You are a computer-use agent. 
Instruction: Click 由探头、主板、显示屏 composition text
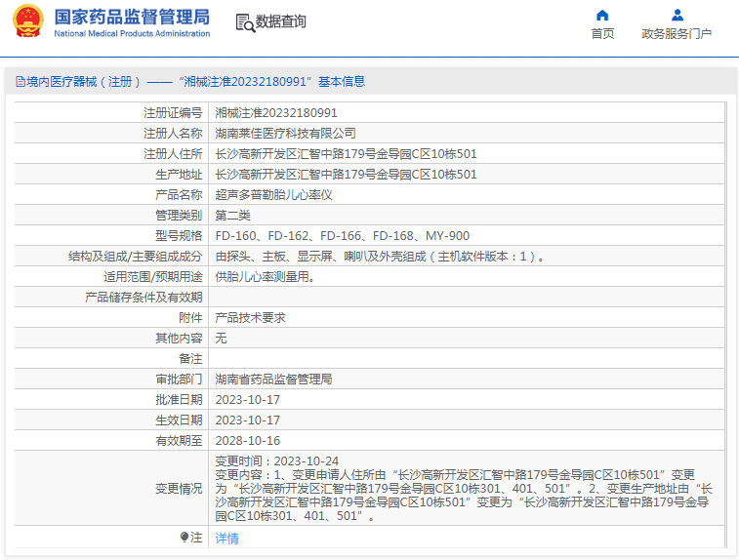coord(380,257)
